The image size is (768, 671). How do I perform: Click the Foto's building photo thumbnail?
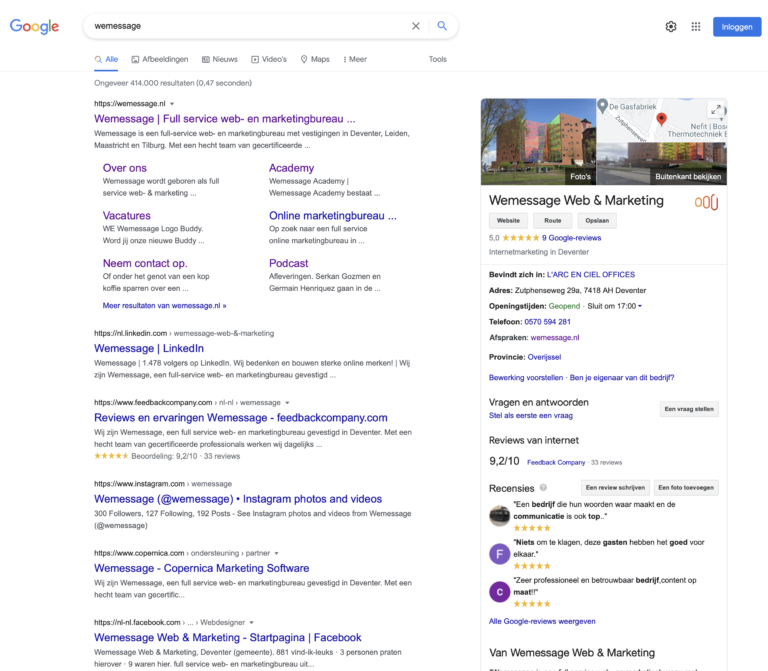[538, 142]
